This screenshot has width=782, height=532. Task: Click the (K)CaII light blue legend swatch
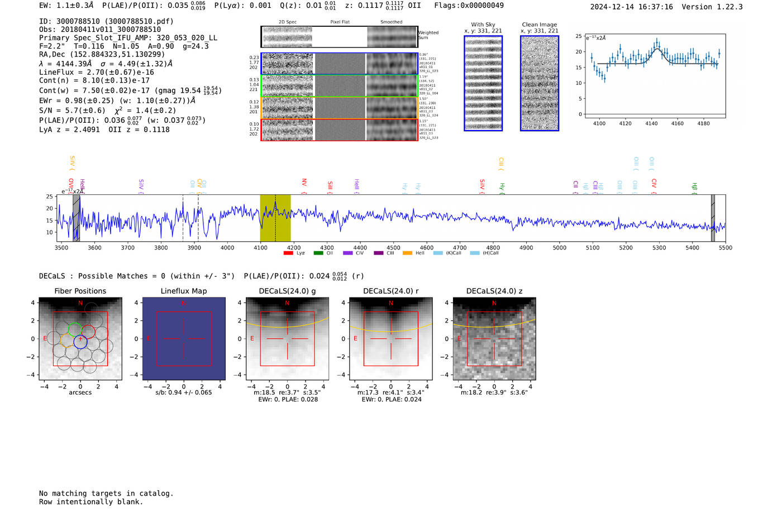[x=438, y=253]
